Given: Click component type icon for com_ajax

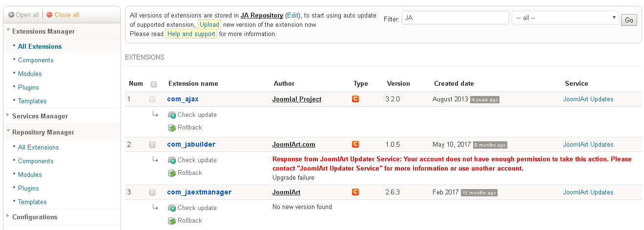Looking at the screenshot, I should click(x=355, y=99).
